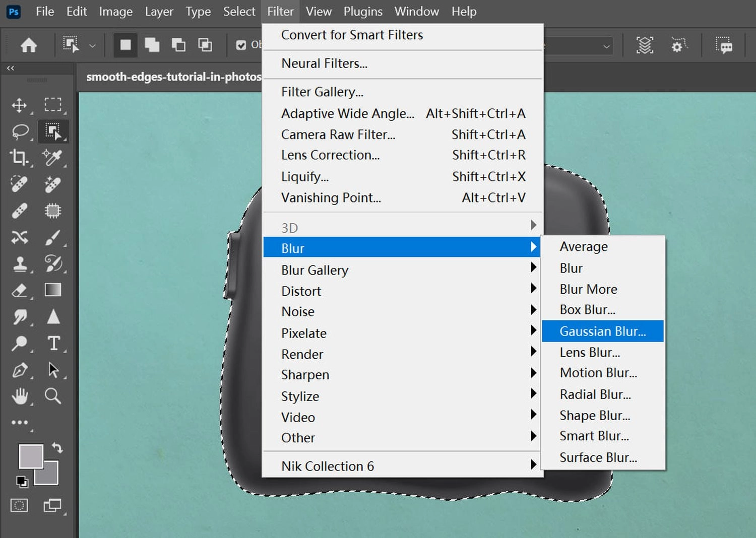Screen dimensions: 756x538
Task: Change the screen mode
Action: click(52, 505)
